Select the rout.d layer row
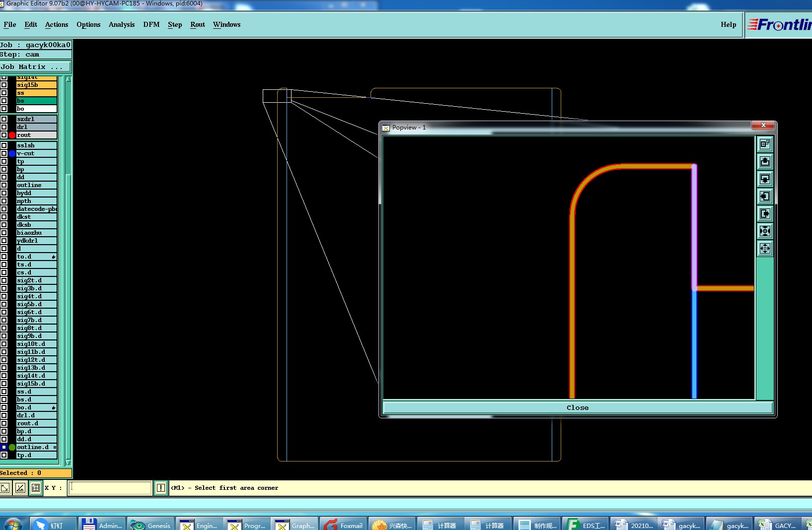 click(37, 423)
